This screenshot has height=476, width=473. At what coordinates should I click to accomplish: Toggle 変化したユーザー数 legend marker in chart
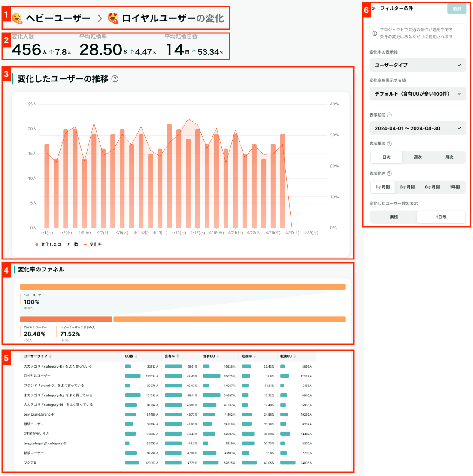coord(37,245)
